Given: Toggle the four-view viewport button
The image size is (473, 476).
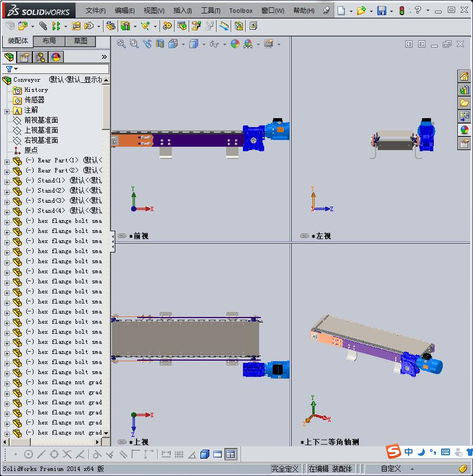Looking at the screenshot, I should click(x=230, y=454).
